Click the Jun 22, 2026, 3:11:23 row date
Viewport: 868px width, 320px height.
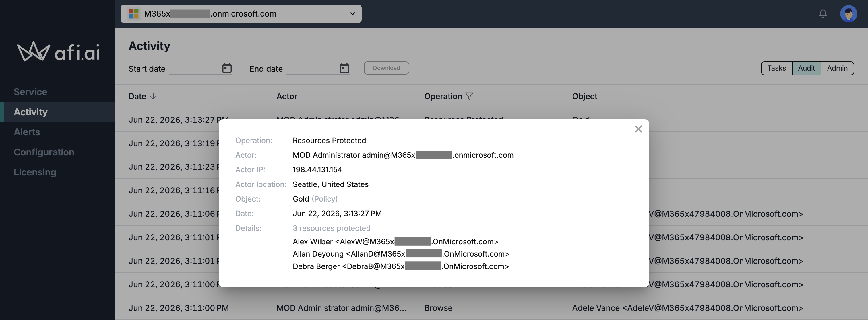pos(174,167)
